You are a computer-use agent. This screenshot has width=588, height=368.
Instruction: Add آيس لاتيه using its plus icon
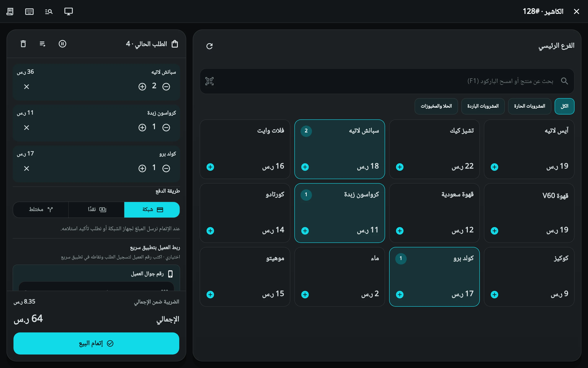click(x=494, y=167)
